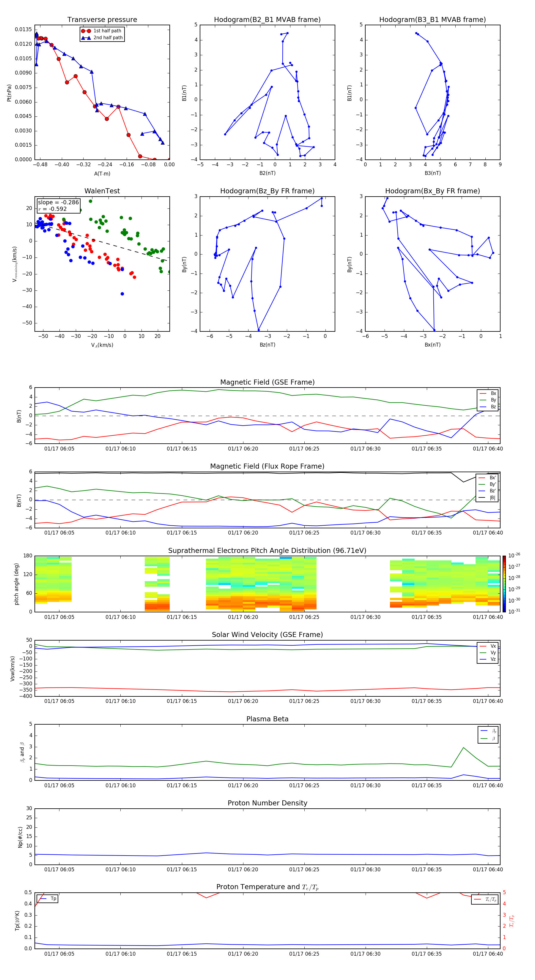Click the "Plasma Beta" plot title
The image size is (535, 980).
pyautogui.click(x=267, y=719)
